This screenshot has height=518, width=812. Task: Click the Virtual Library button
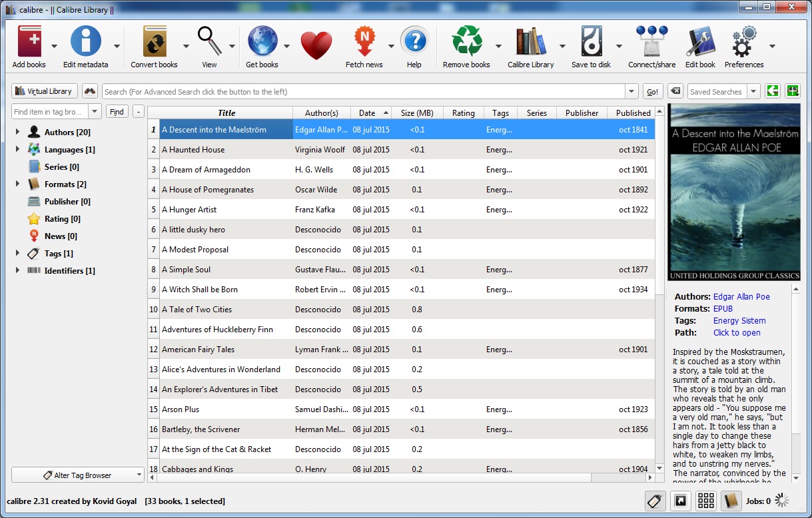pos(43,91)
